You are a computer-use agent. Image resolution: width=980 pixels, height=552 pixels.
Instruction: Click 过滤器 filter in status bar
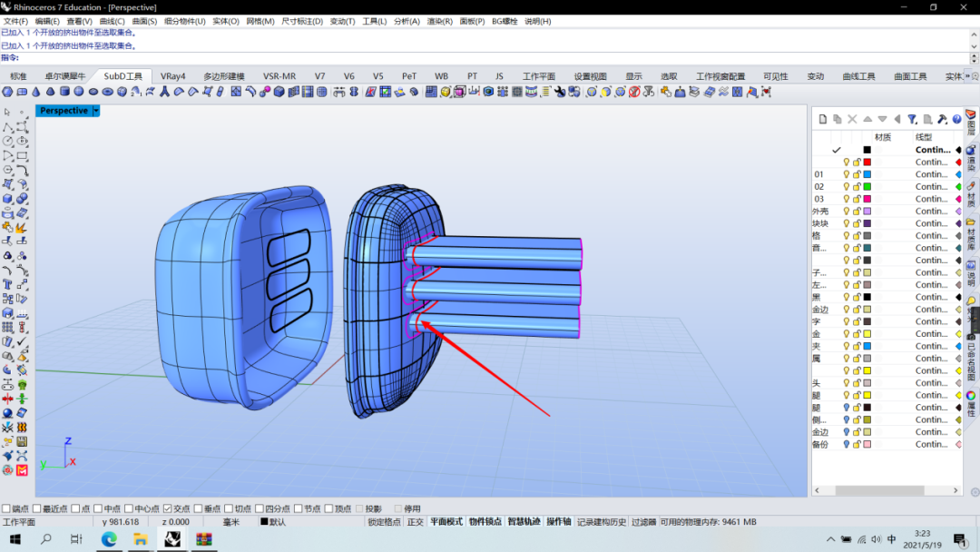click(643, 522)
